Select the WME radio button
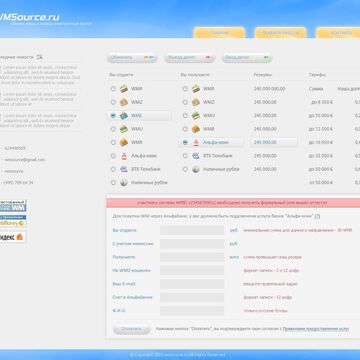The height and width of the screenshot is (360, 360). tap(113, 115)
